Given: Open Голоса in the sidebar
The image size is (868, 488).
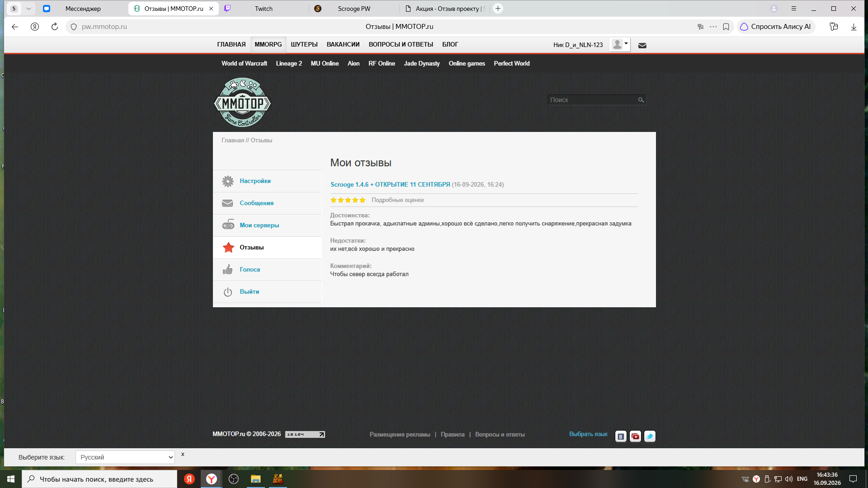Looking at the screenshot, I should pos(267,270).
